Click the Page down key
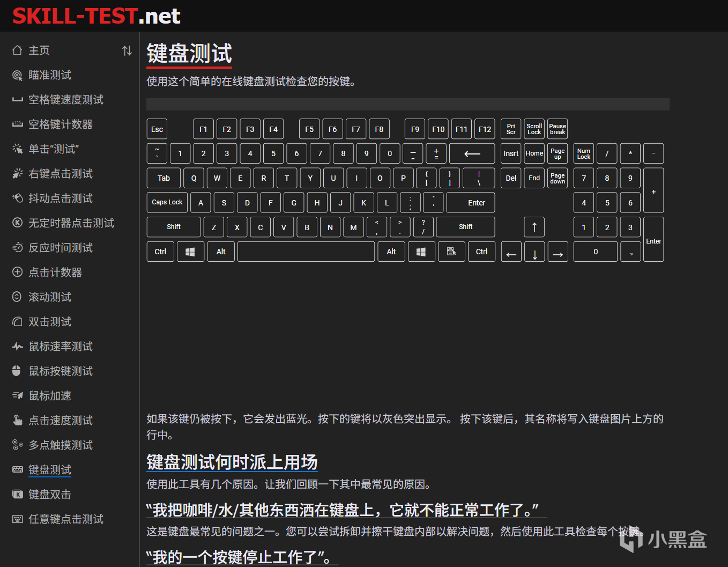Screen dimensions: 728x567 558,178
